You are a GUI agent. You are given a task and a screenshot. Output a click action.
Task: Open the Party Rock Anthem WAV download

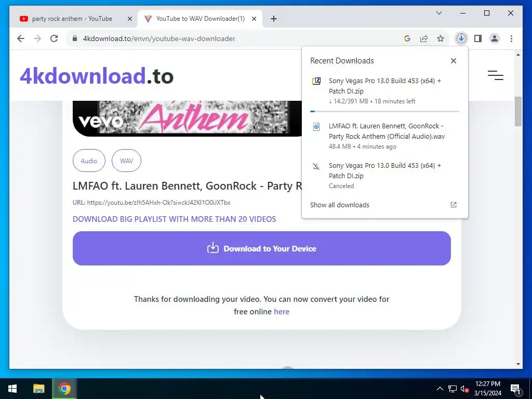[385, 136]
